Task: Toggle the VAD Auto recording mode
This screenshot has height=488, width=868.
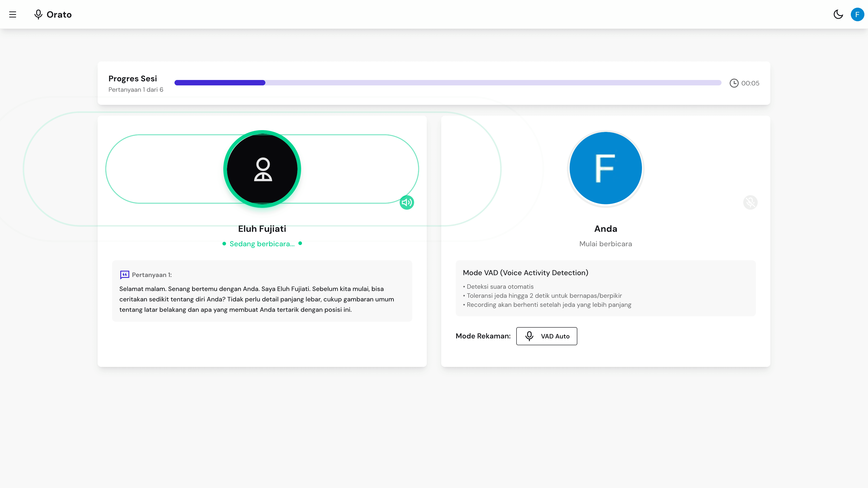Action: click(x=547, y=336)
